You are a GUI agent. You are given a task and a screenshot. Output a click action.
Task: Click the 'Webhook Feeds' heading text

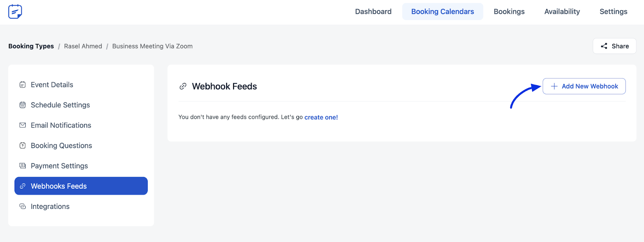pyautogui.click(x=224, y=86)
